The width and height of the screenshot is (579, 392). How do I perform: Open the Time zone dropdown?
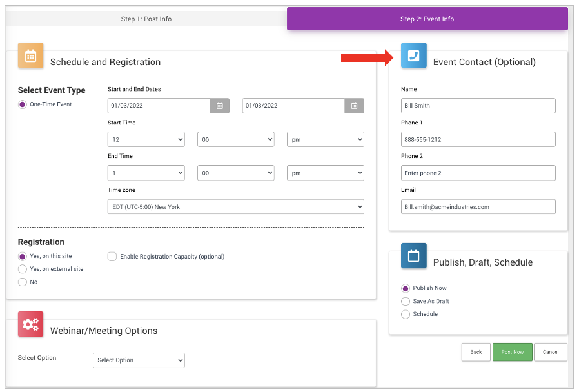pyautogui.click(x=235, y=206)
